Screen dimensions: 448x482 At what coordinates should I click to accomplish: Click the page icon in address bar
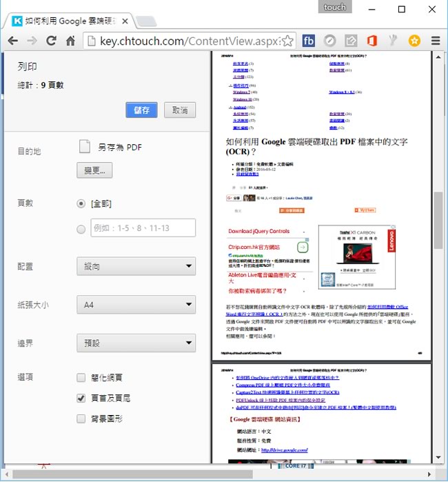(x=91, y=41)
